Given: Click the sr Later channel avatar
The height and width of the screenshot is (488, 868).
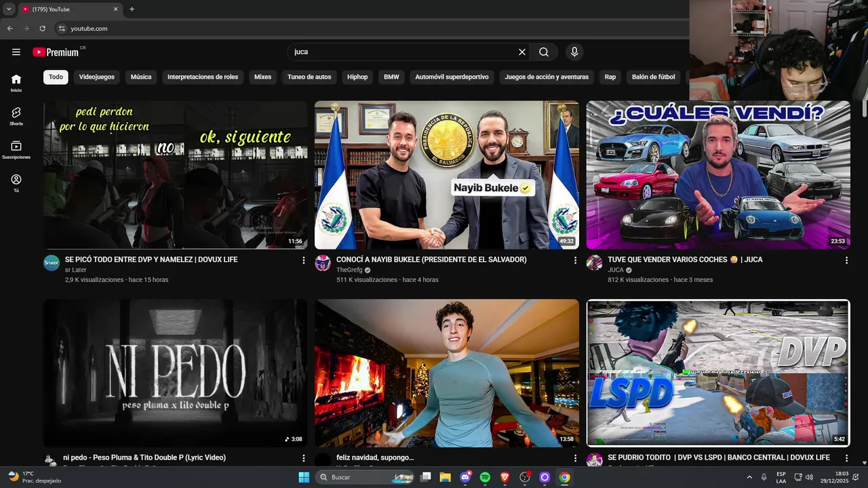Looking at the screenshot, I should pyautogui.click(x=52, y=263).
